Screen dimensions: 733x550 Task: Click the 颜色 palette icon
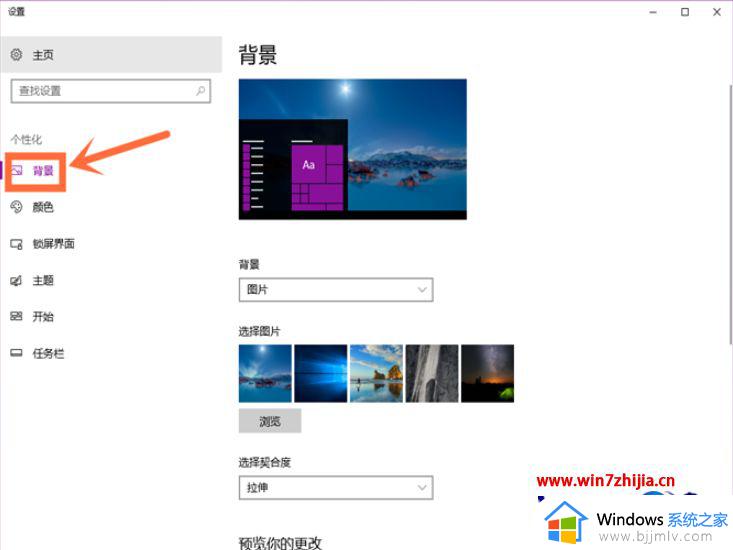point(16,207)
